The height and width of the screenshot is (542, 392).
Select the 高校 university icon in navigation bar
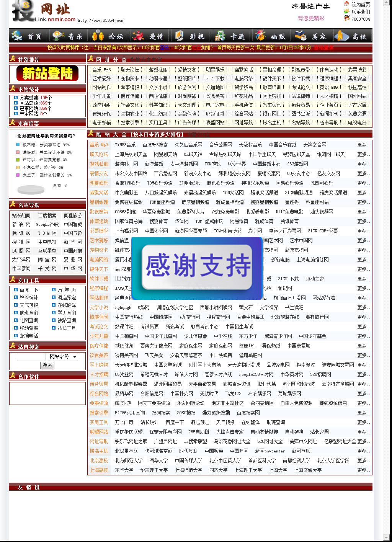point(341,36)
